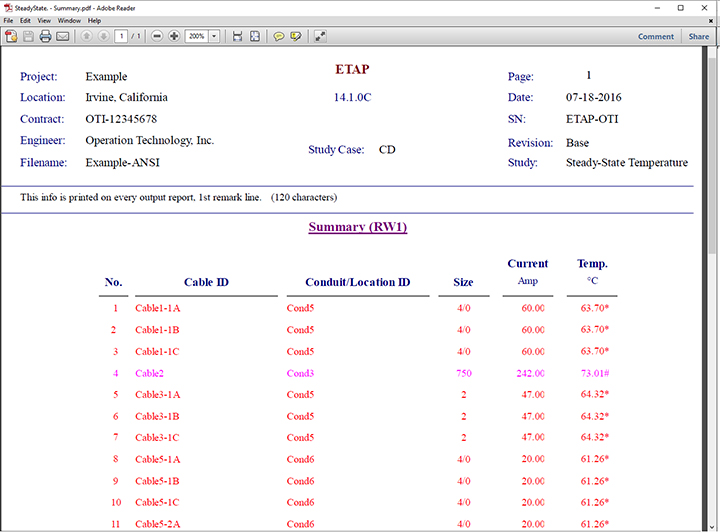Click the page number input box
Viewport: 720px width, 532px height.
pyautogui.click(x=121, y=36)
